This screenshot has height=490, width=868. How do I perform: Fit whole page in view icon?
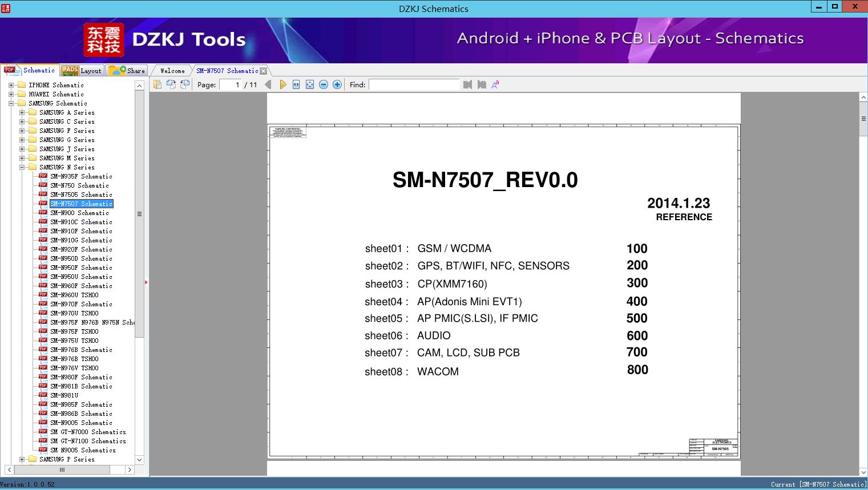tap(310, 84)
